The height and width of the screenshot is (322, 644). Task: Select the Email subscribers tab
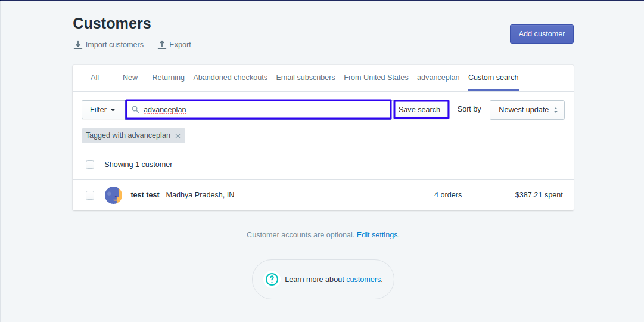click(306, 78)
